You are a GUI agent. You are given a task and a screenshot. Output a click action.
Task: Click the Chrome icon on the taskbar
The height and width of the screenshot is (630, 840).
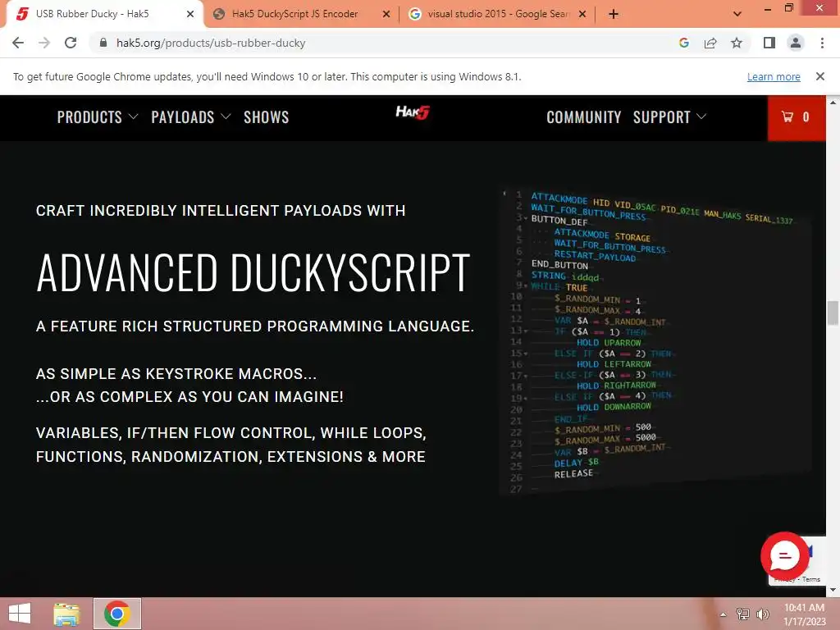(117, 614)
